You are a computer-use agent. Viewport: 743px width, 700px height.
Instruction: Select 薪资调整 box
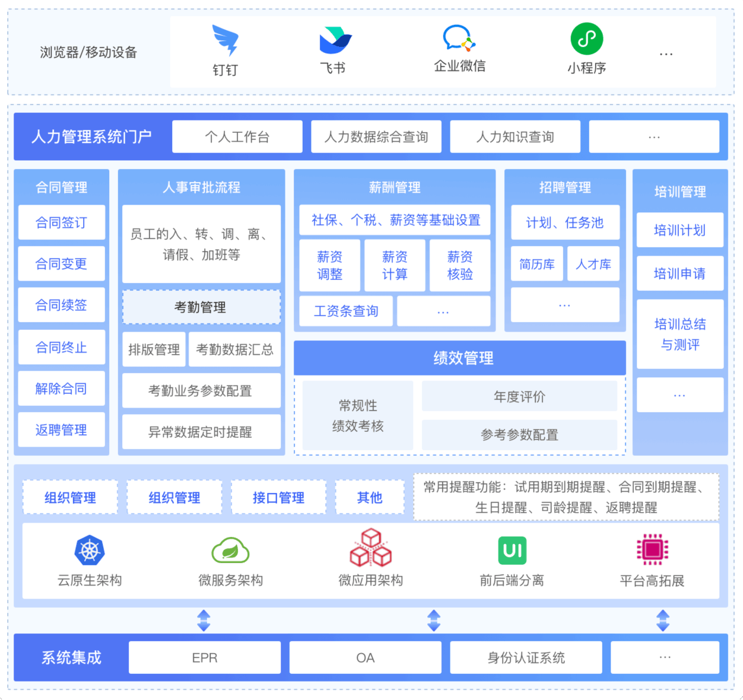coord(330,265)
